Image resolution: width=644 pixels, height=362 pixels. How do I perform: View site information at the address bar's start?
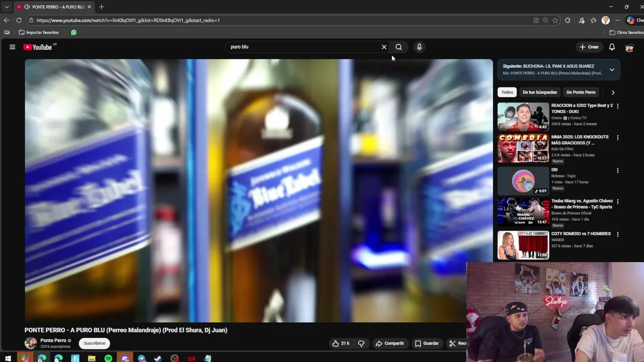click(31, 20)
